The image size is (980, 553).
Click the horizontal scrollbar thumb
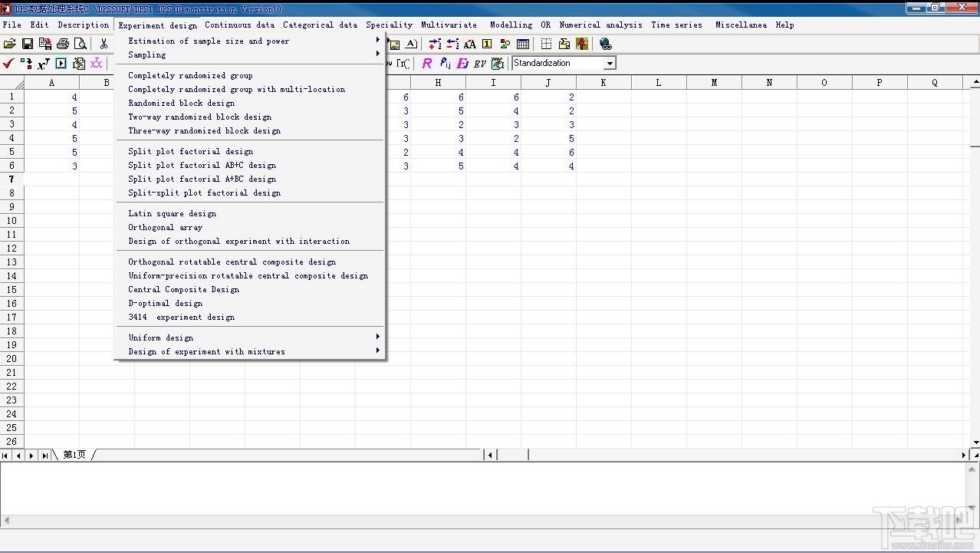pos(513,455)
